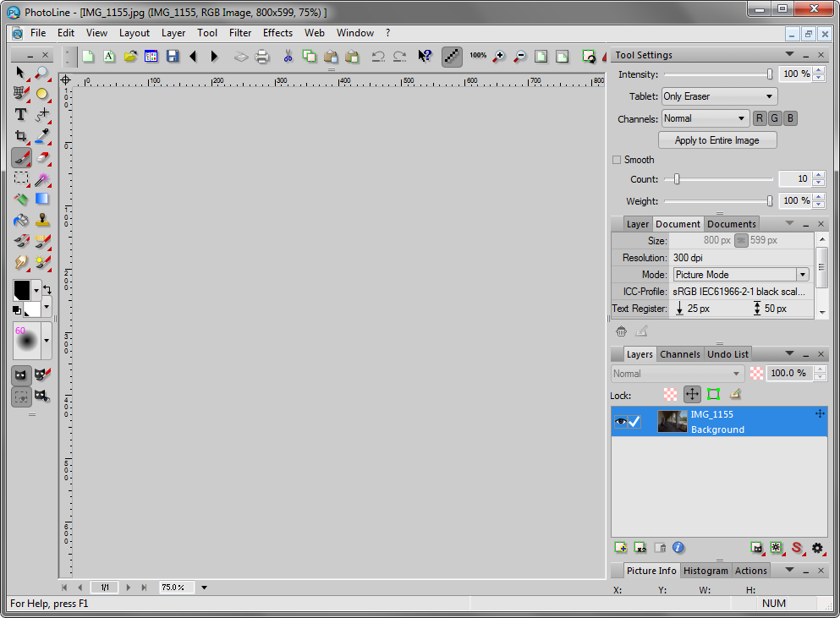Image resolution: width=840 pixels, height=618 pixels.
Task: Open the Layer tab in document panel
Action: pyautogui.click(x=638, y=224)
